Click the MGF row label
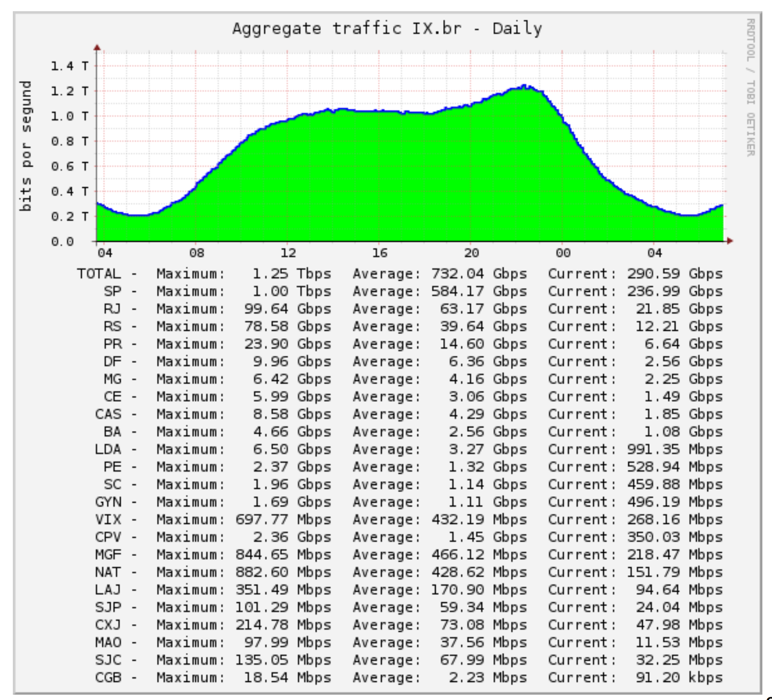 tap(108, 555)
